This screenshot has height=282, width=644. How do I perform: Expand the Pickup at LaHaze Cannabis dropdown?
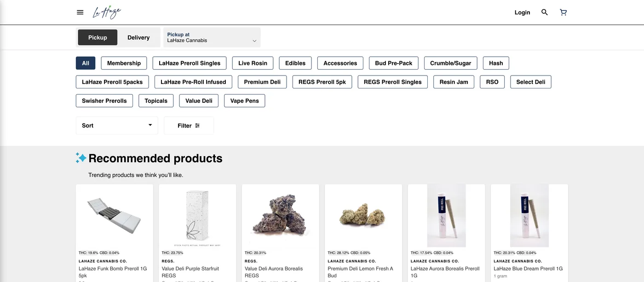[x=212, y=37]
